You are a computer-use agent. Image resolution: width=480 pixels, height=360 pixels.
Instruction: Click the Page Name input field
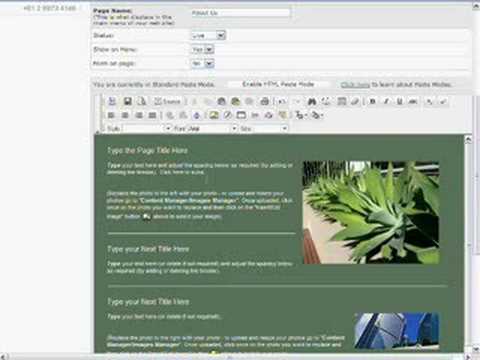click(x=241, y=13)
